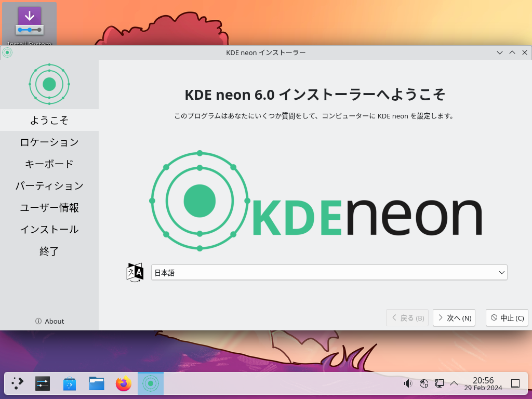Screen dimensions: 532x399
Task: Select the パーティション step in sidebar
Action: [x=49, y=185]
